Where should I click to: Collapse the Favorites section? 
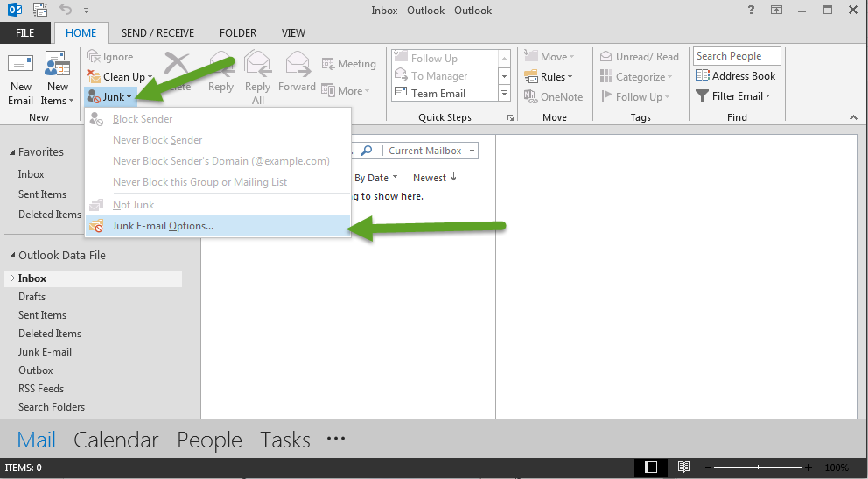coord(12,152)
